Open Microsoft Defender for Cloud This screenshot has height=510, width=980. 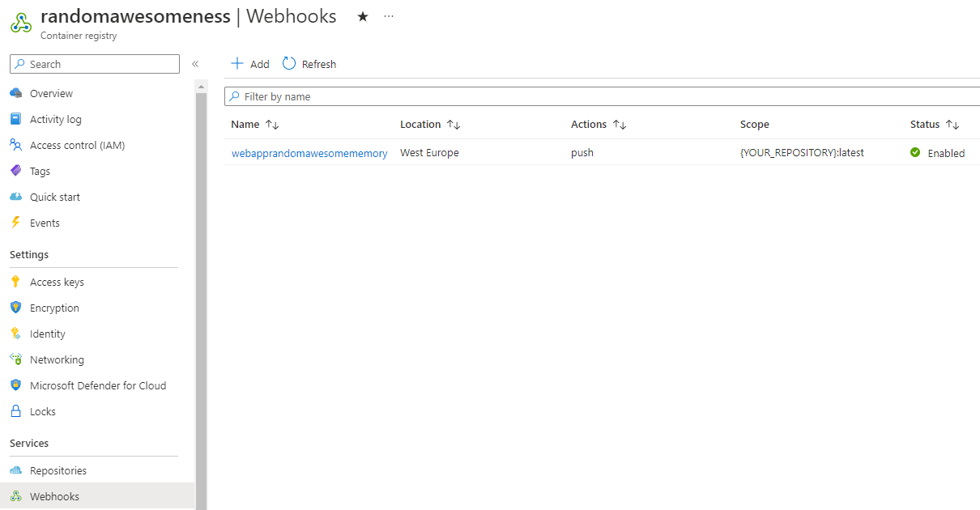(x=97, y=385)
